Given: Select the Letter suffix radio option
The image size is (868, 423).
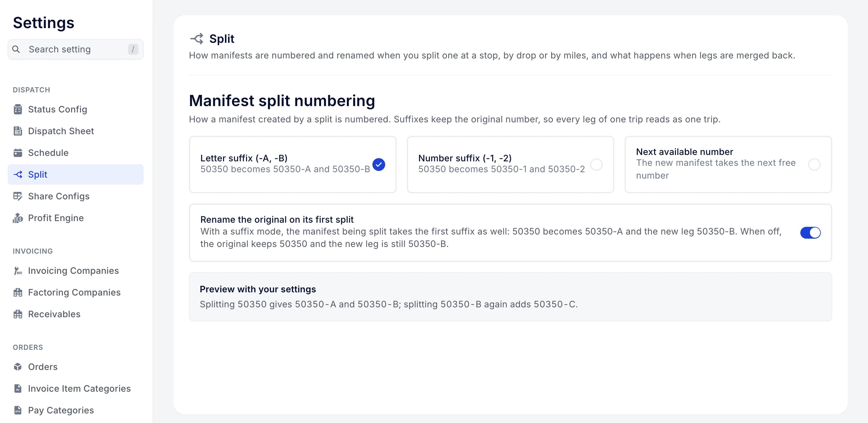Looking at the screenshot, I should 293,165.
